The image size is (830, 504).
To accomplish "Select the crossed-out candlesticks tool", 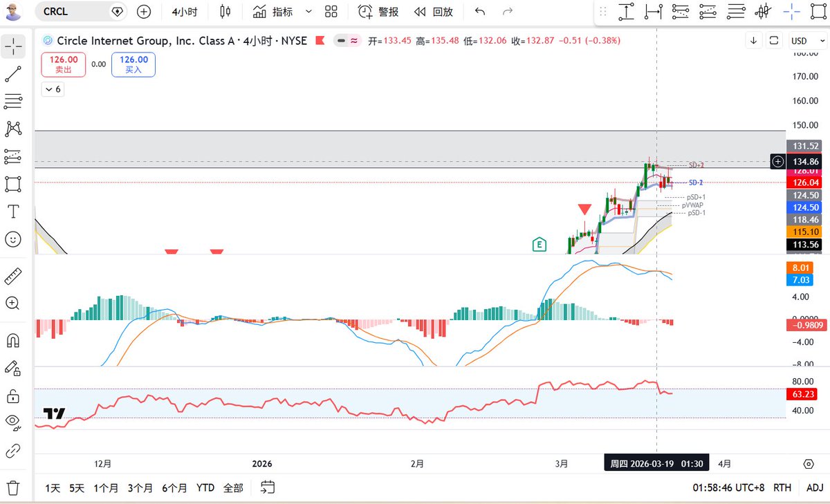I will coord(763,12).
